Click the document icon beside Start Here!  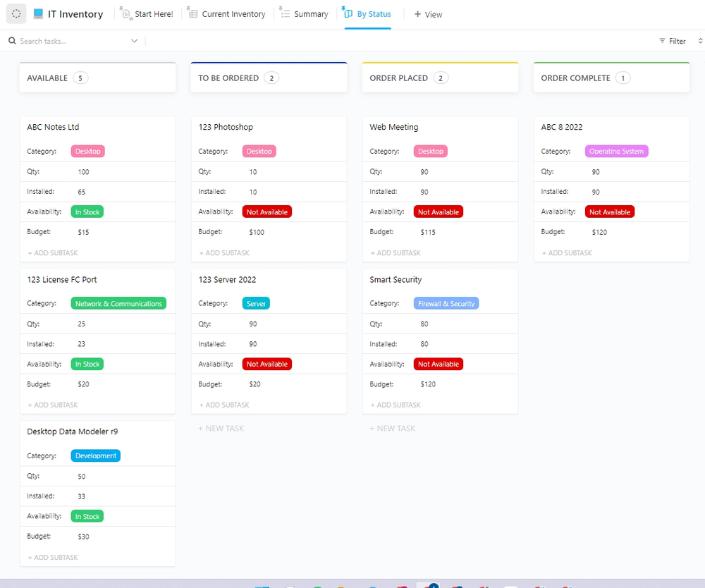point(125,13)
